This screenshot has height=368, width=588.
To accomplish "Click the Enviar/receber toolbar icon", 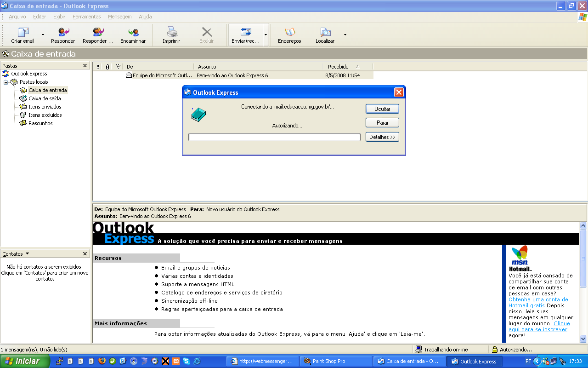I will click(x=246, y=32).
